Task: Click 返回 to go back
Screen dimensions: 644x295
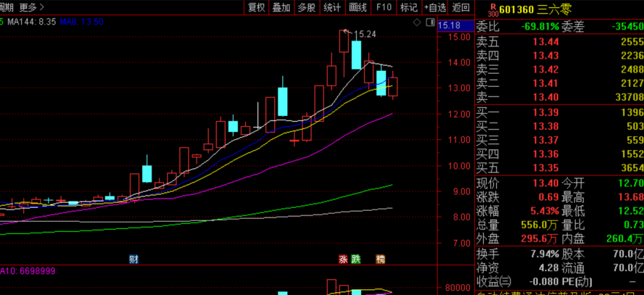Action: 461,8
